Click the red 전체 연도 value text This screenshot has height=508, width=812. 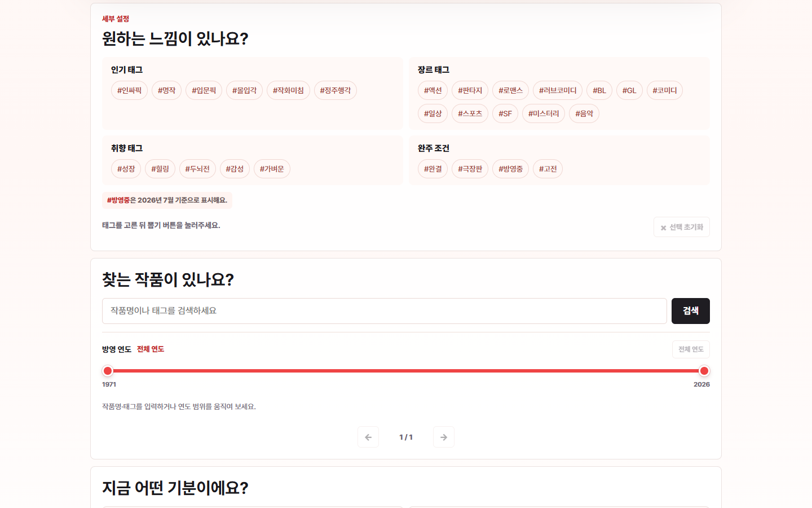tap(151, 349)
